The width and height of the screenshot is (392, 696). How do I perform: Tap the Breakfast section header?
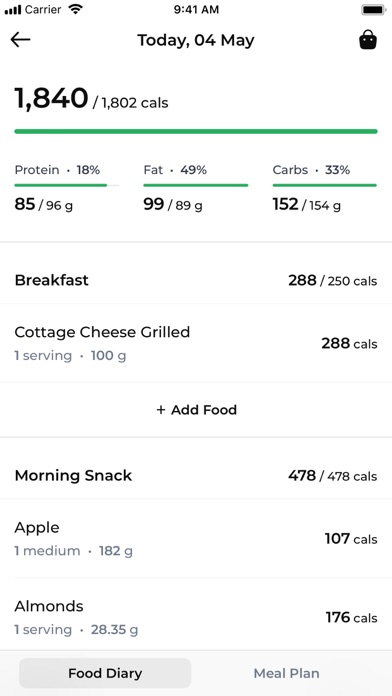[196, 280]
